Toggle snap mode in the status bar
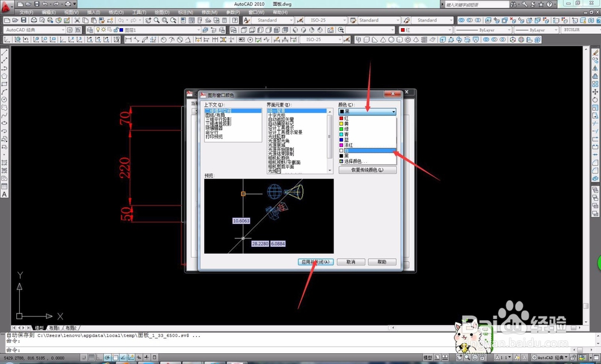Image resolution: width=601 pixels, height=364 pixels. click(83, 357)
